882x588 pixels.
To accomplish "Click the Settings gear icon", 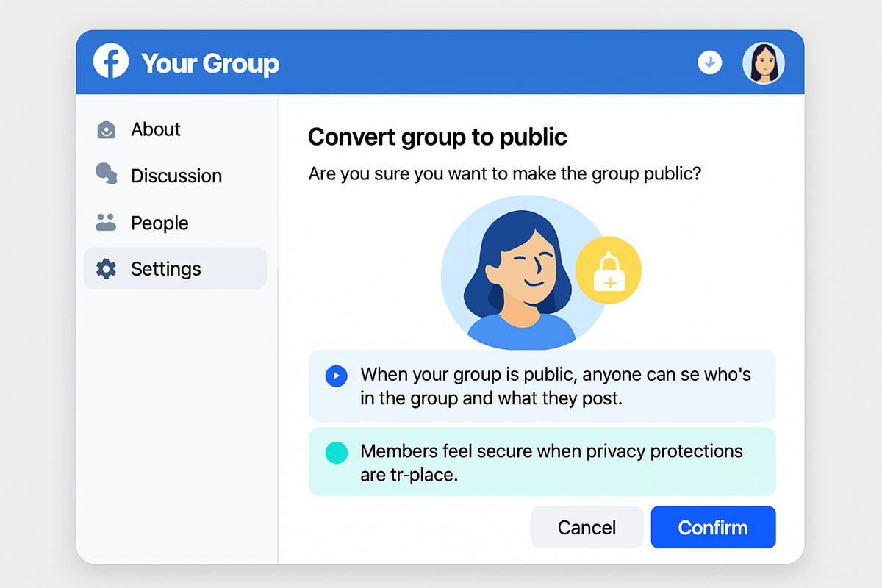I will 107,269.
